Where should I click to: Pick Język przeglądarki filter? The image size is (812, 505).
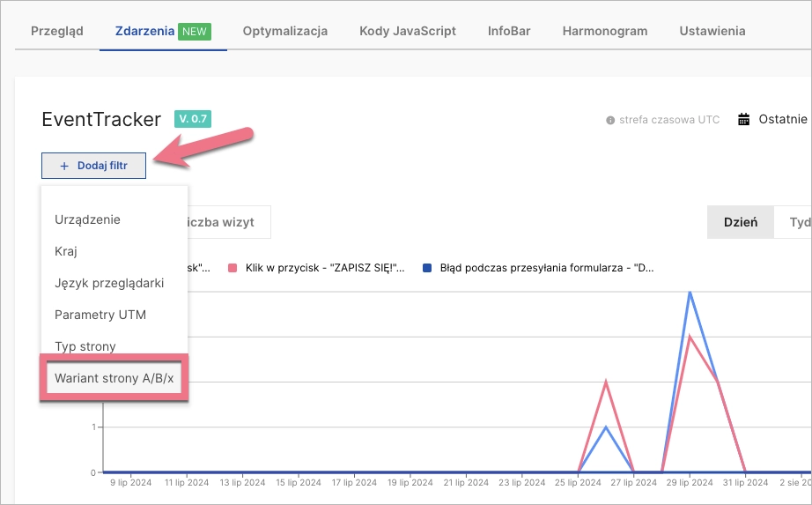[x=109, y=283]
